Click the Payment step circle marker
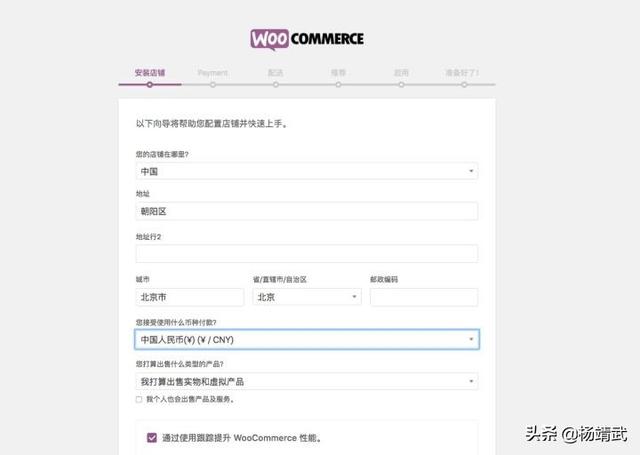The image size is (640, 455). pos(213,85)
